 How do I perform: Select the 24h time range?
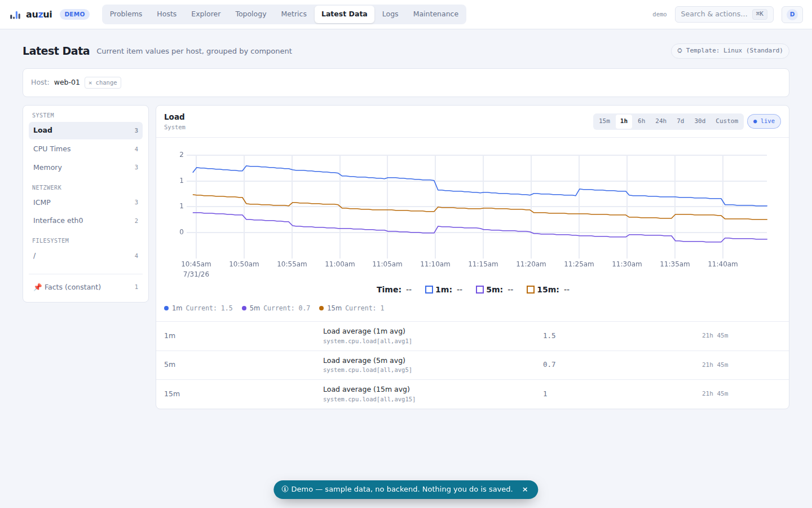coord(661,121)
